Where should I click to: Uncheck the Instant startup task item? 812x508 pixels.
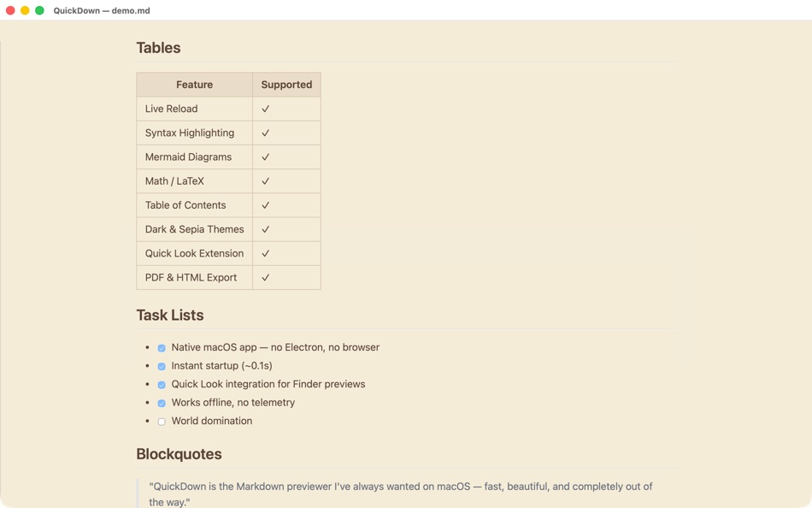[x=161, y=365]
